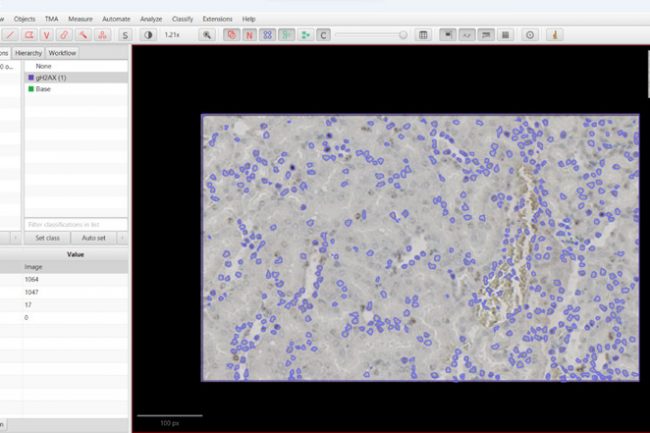Open the more options arrow beside Auto set

click(122, 238)
